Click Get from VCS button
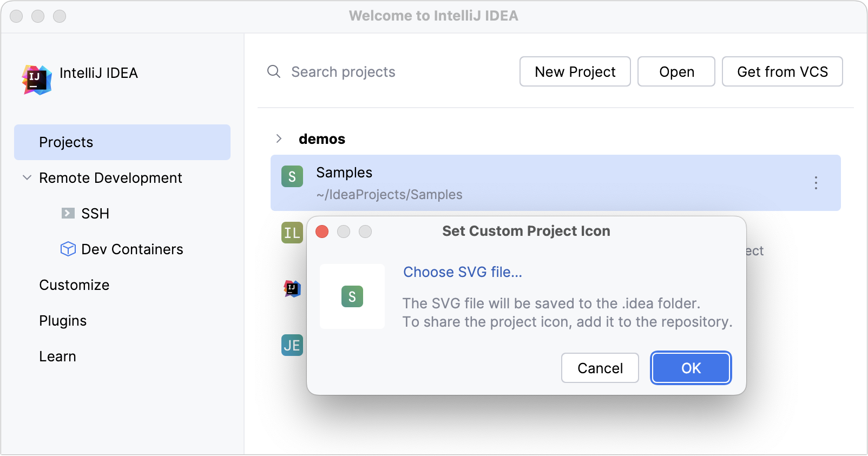Screen dimensions: 868x456 tap(782, 71)
